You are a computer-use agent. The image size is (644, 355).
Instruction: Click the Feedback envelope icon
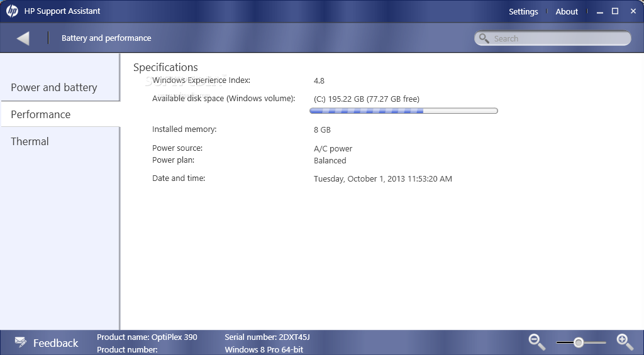21,342
